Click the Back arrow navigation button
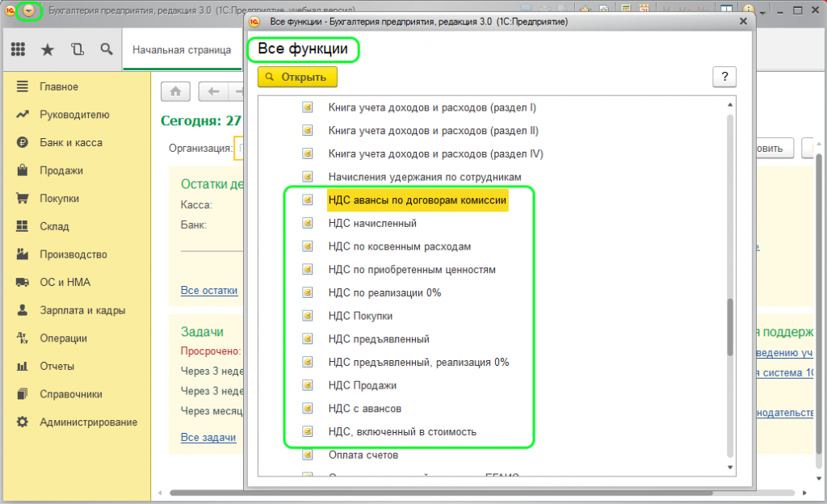The width and height of the screenshot is (827, 504). pos(213,91)
